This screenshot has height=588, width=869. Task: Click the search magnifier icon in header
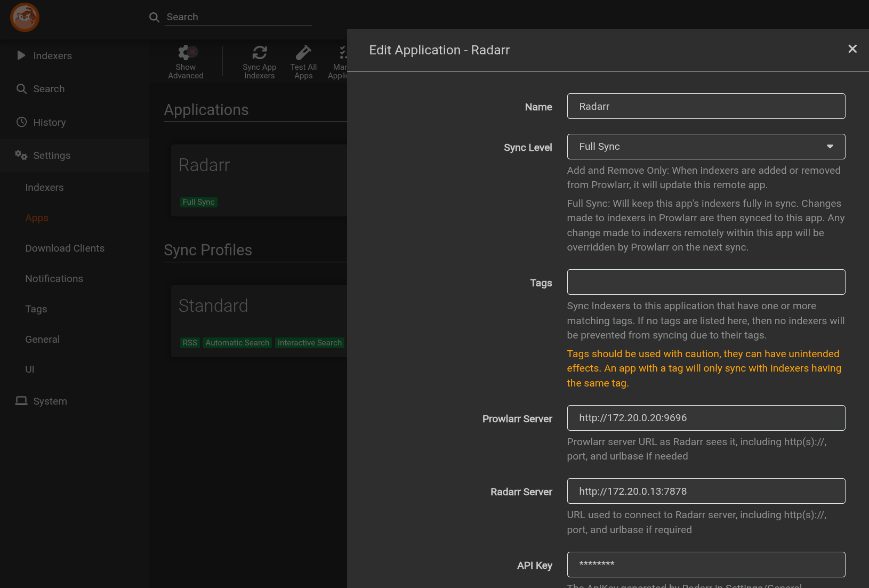tap(154, 17)
